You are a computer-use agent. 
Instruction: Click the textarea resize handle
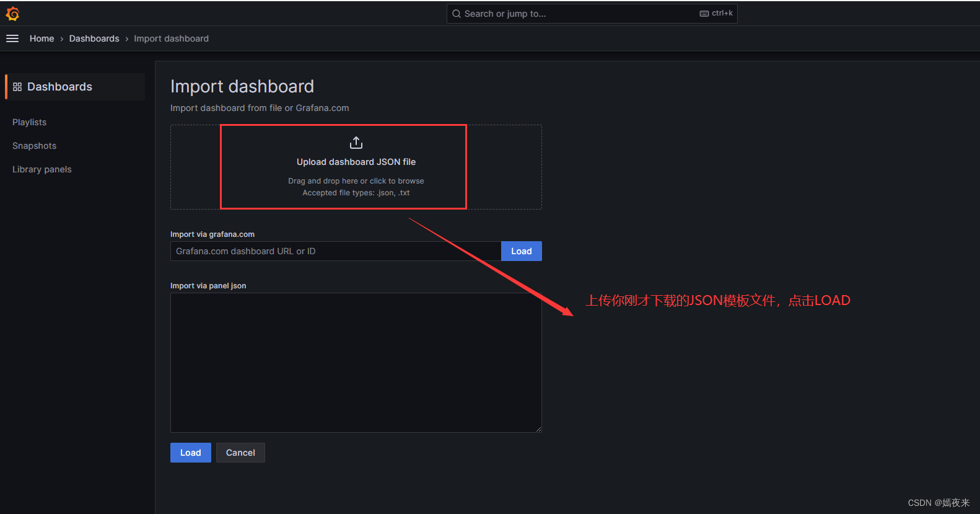538,429
